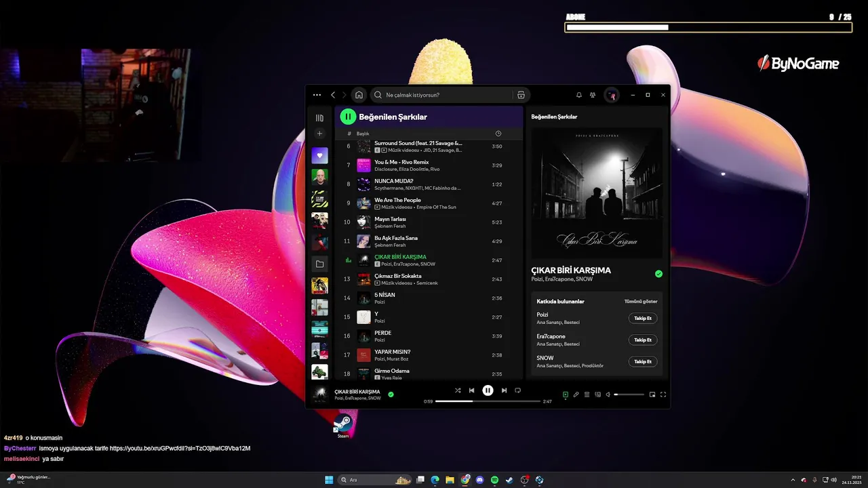The width and height of the screenshot is (868, 488).
Task: Open the Browse icon inside search bar
Action: coord(521,95)
